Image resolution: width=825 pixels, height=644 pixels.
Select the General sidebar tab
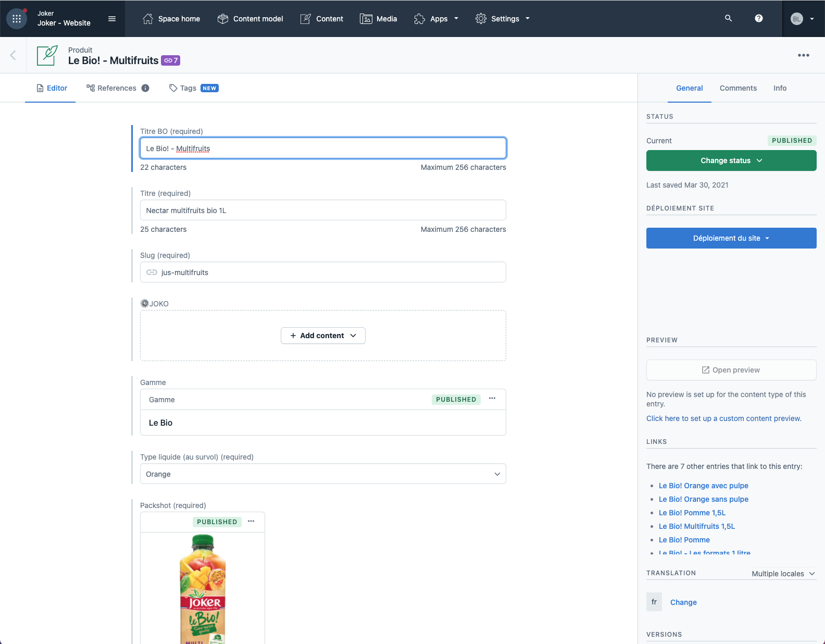click(x=690, y=88)
